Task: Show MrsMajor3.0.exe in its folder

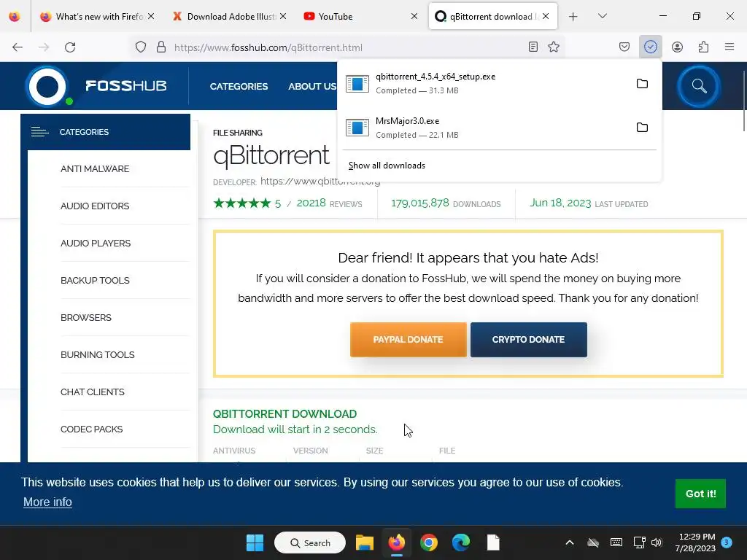Action: 642,128
